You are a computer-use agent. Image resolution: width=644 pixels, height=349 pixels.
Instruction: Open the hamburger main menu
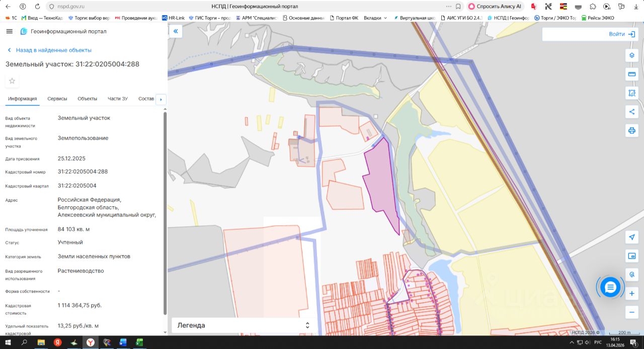coord(9,31)
